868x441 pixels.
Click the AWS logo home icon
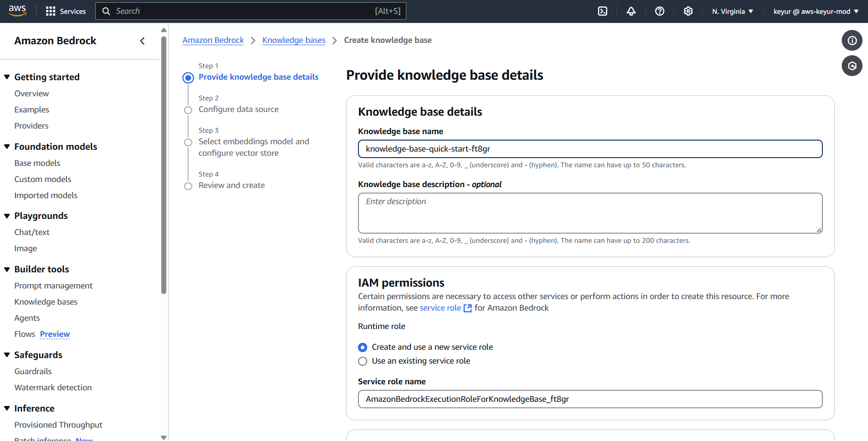pyautogui.click(x=18, y=11)
